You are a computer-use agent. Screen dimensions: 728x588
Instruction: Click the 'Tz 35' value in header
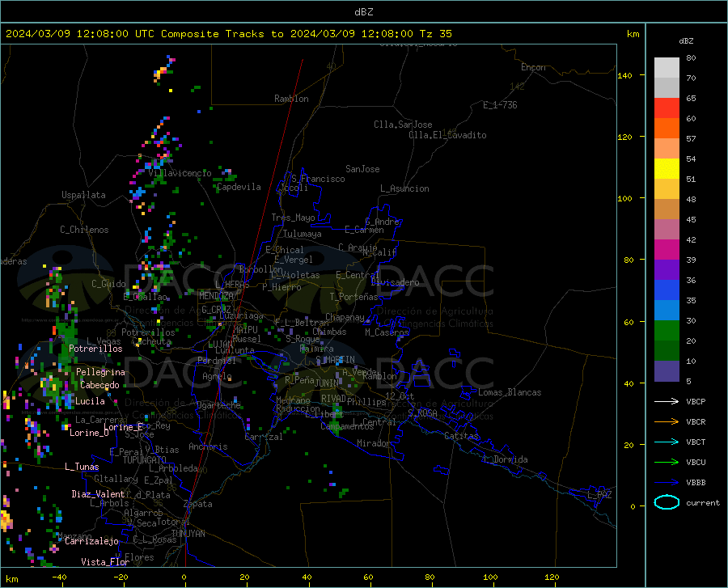pyautogui.click(x=436, y=34)
